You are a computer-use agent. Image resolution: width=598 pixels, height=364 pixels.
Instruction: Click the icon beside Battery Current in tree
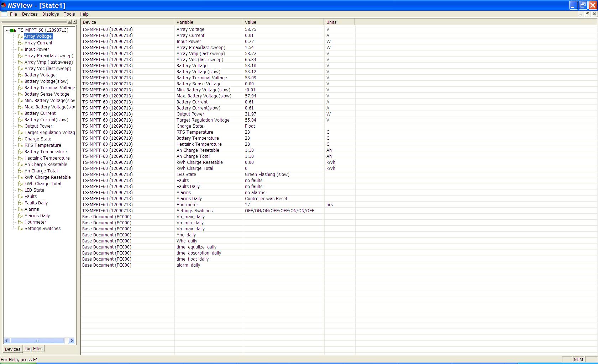coord(20,113)
